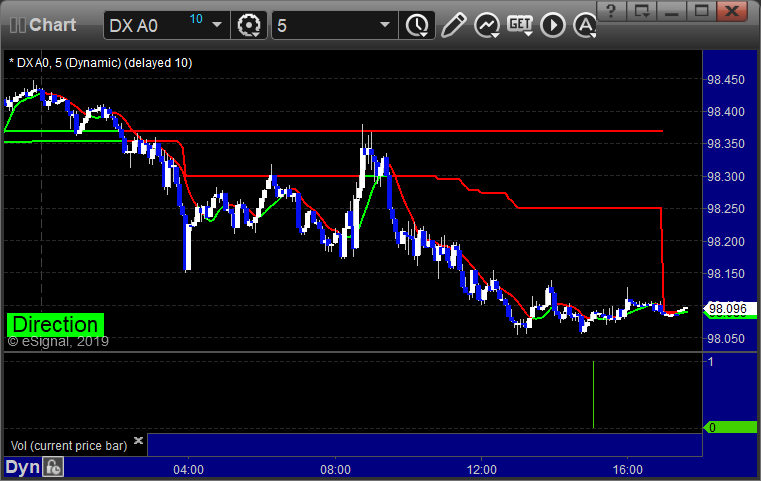Expand the interval 5 dropdown arrow
The image size is (761, 481).
385,25
